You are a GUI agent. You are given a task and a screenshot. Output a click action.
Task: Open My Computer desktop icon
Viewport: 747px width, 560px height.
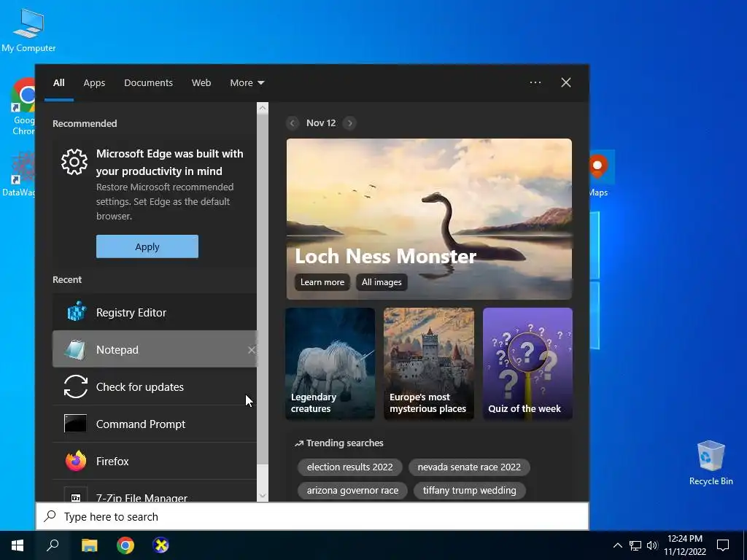(28, 29)
